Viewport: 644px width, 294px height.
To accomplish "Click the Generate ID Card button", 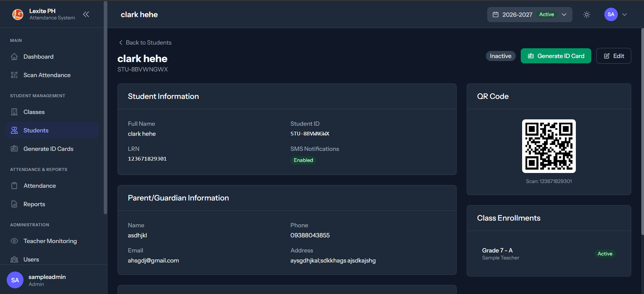I will tap(556, 56).
